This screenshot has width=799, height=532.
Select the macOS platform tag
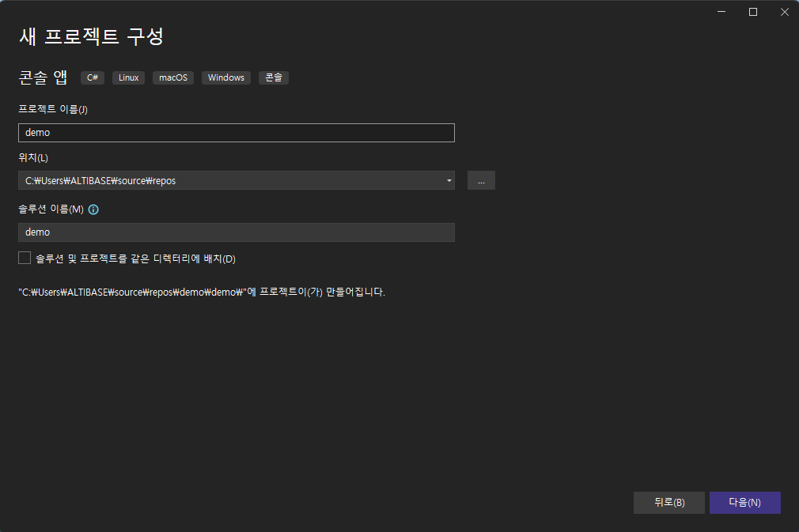click(x=173, y=77)
